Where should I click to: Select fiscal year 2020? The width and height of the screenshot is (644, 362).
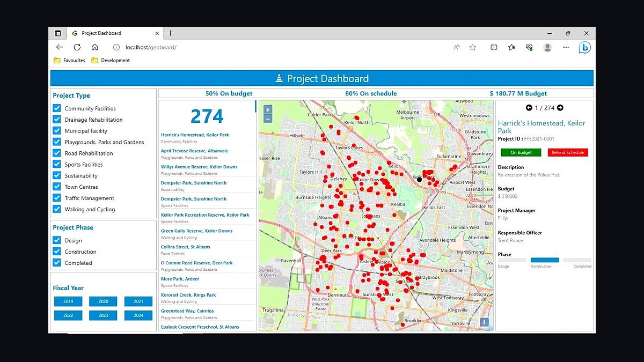coord(103,301)
